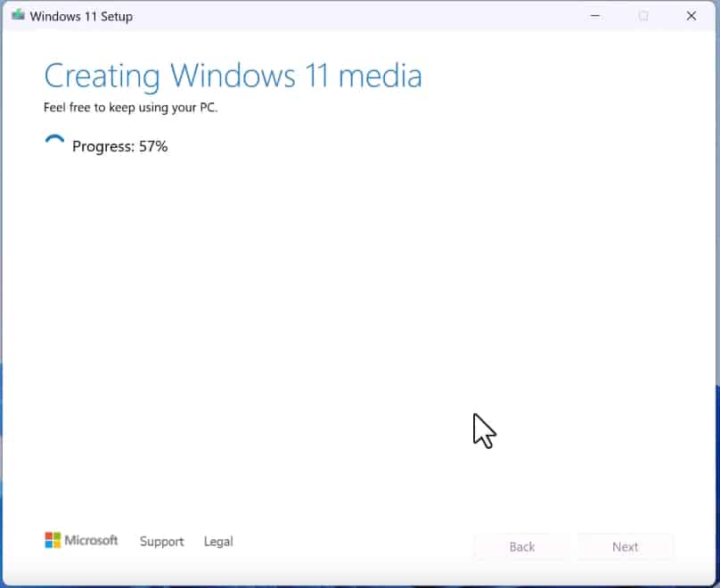Select the Creating Windows 11 media heading
The width and height of the screenshot is (720, 588).
233,76
